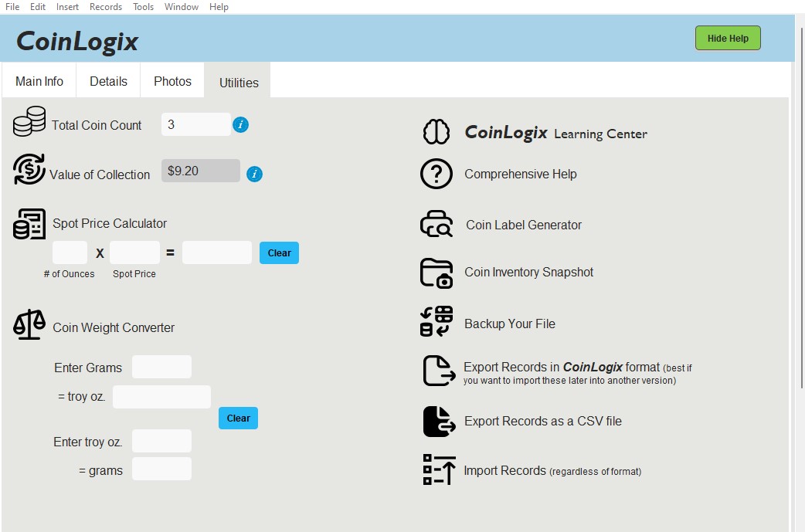This screenshot has height=532, width=805.
Task: Click the Value of Collection dollar icon
Action: tap(29, 169)
